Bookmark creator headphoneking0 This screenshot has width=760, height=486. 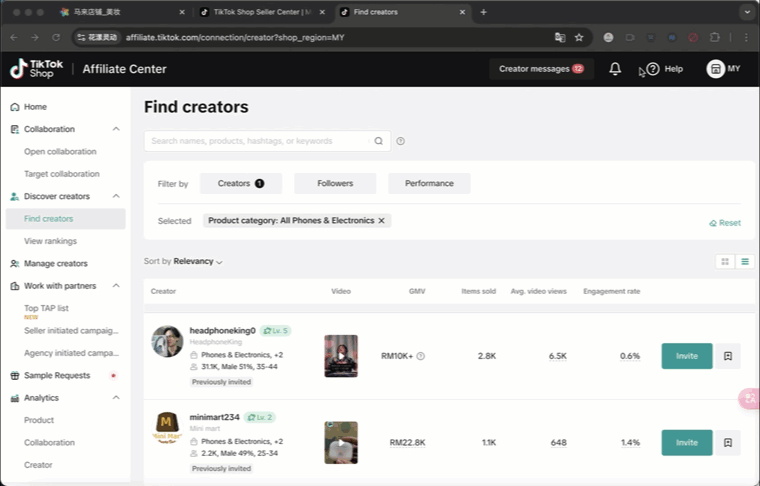[728, 356]
